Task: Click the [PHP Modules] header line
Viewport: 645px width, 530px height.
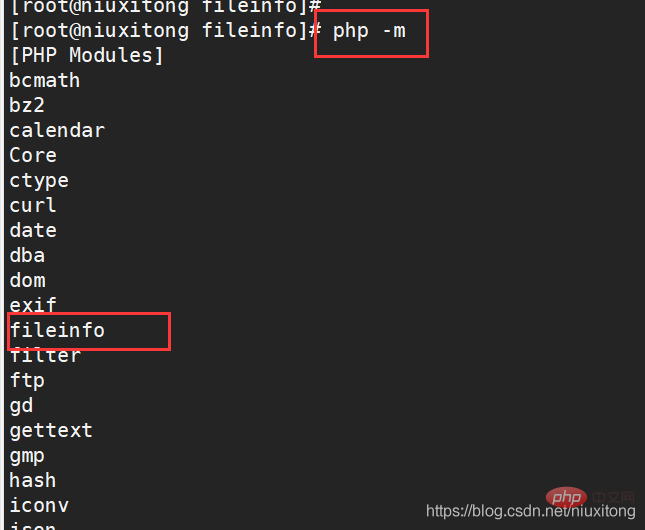Action: [87, 56]
